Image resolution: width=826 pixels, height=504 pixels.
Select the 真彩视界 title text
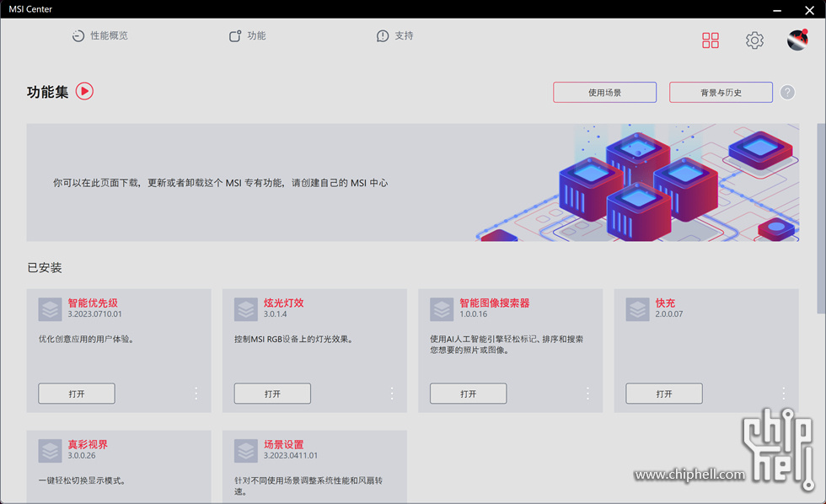tap(88, 444)
